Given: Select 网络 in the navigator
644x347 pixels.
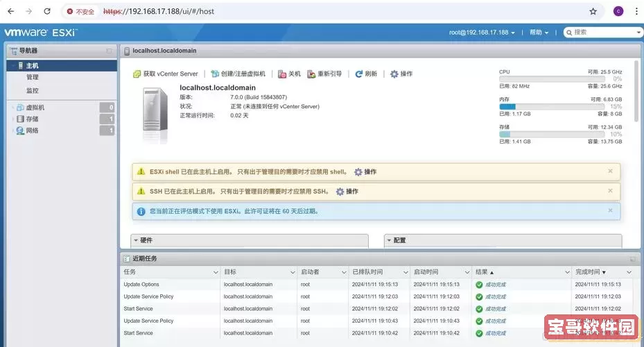Looking at the screenshot, I should coord(32,130).
